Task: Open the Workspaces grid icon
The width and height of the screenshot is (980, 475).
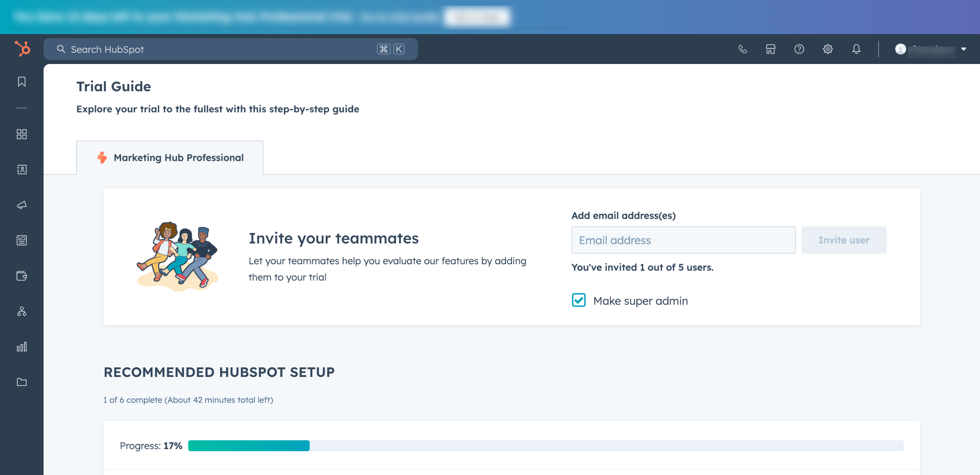Action: (x=22, y=134)
